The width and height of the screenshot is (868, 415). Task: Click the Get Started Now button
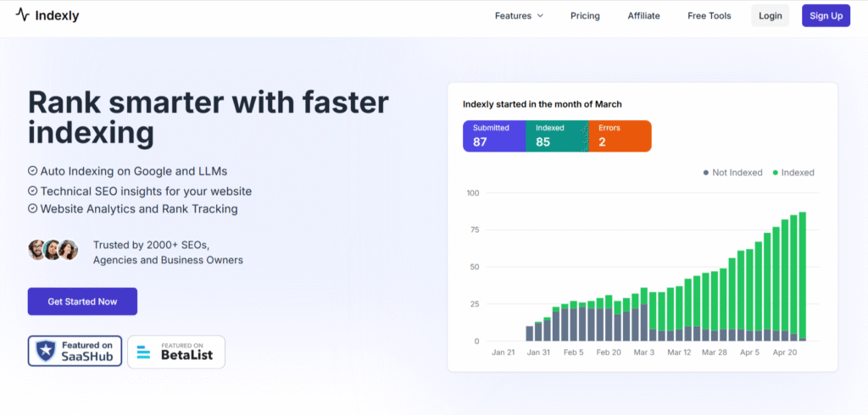click(82, 302)
